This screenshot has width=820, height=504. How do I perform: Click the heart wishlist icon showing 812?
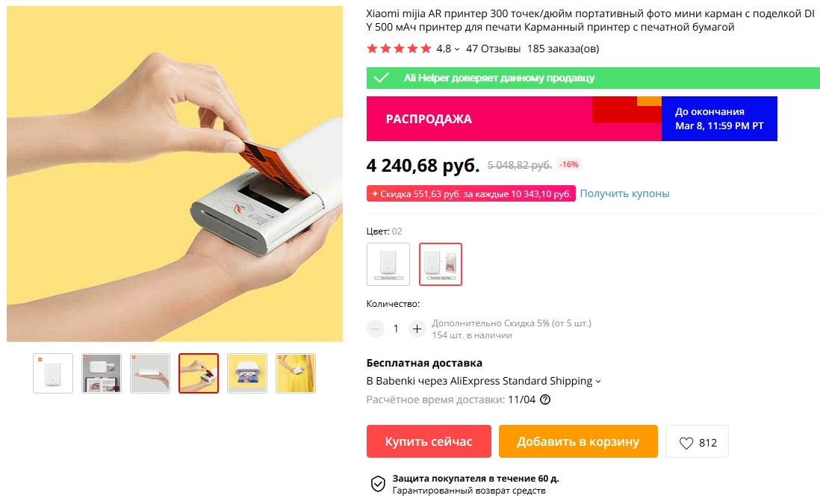[686, 443]
